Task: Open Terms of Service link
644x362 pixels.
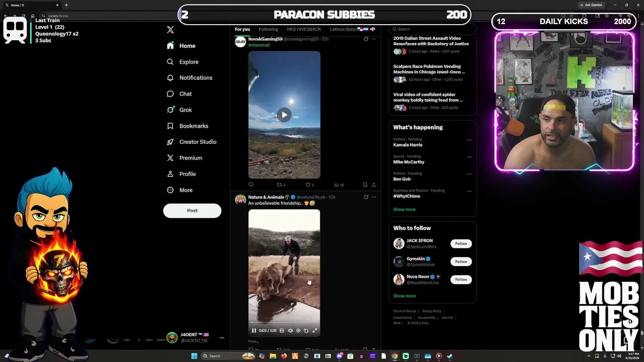Action: point(405,311)
